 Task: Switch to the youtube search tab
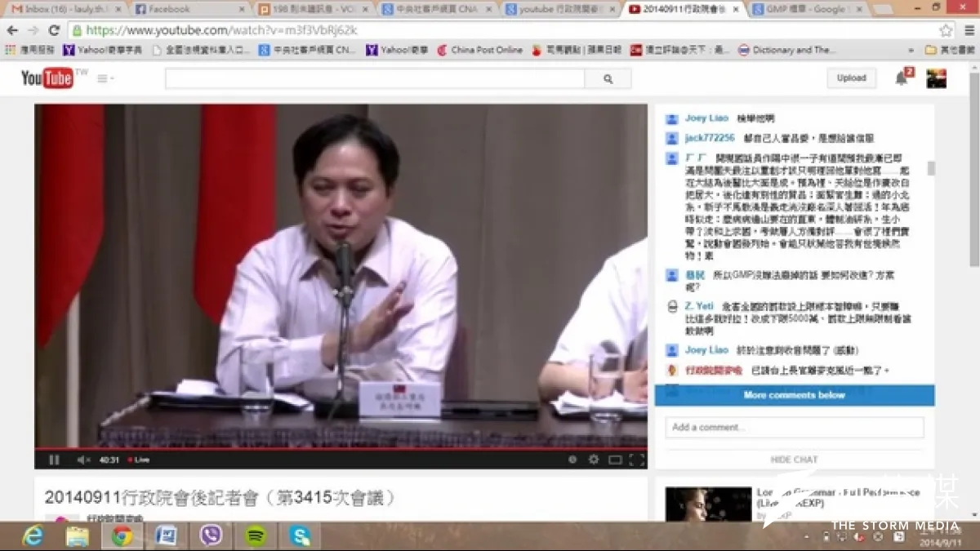[559, 9]
